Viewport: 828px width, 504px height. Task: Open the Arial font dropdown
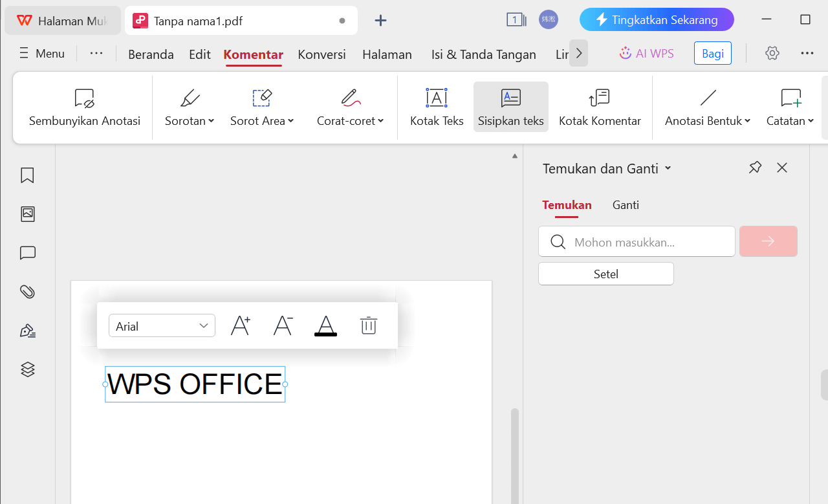[162, 325]
